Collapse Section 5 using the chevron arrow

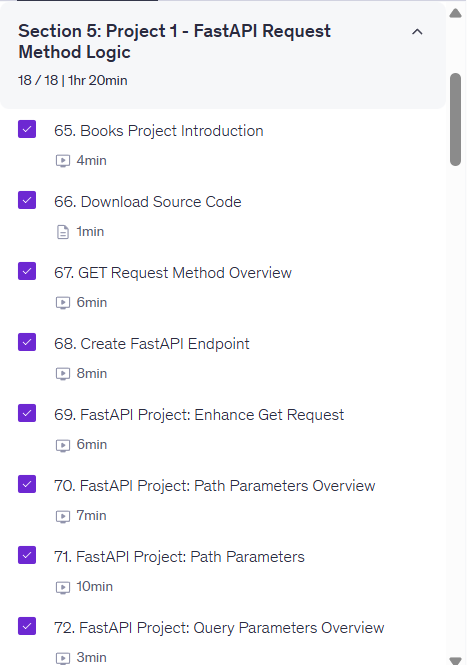(417, 32)
